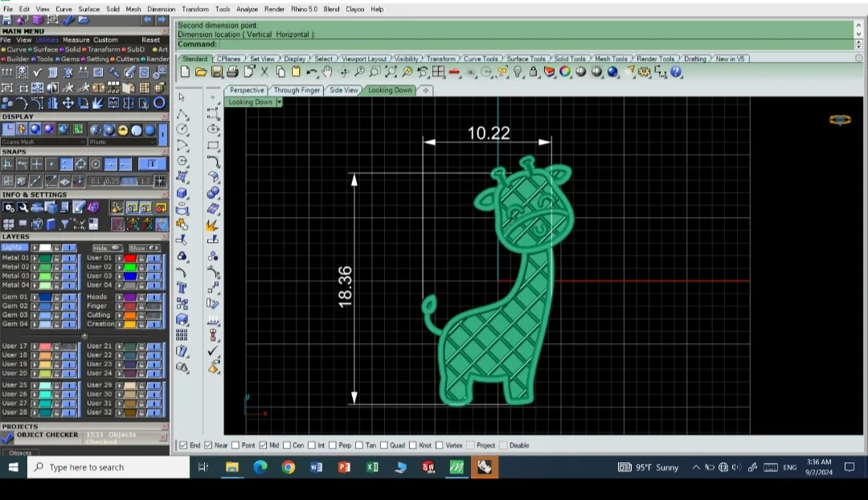Click the wrench icon in Info & Settings
868x500 pixels.
[x=23, y=207]
